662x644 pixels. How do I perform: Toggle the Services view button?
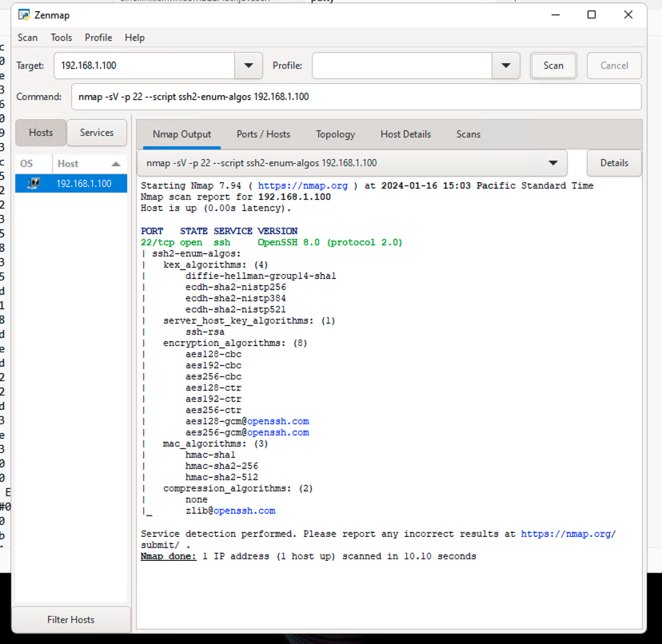click(x=97, y=133)
